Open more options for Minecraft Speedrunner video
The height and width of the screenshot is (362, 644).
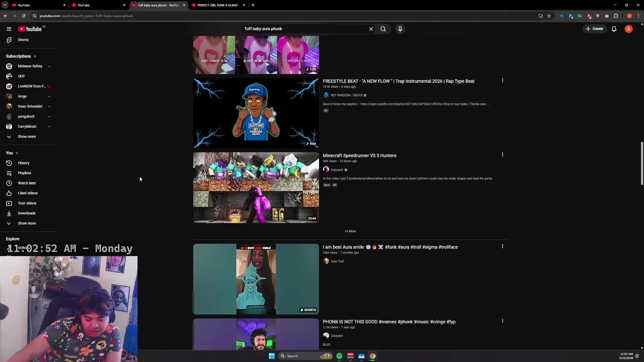coord(502,155)
